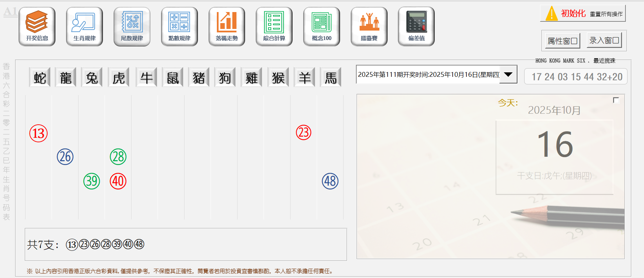
Task: Click the 虎 zodiac button
Action: [x=119, y=78]
